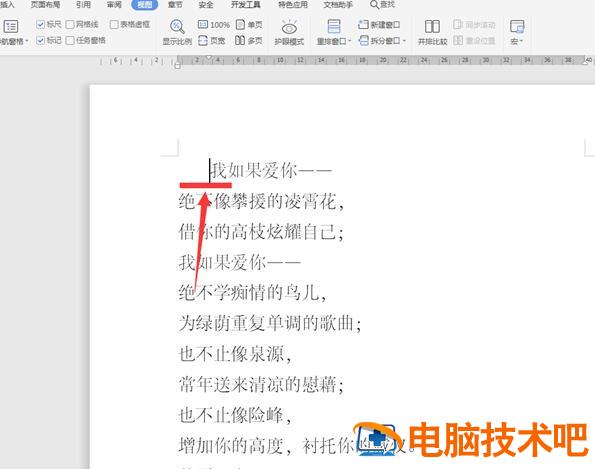Select the highlighted 视图 View tab
This screenshot has width=595, height=469.
click(145, 5)
